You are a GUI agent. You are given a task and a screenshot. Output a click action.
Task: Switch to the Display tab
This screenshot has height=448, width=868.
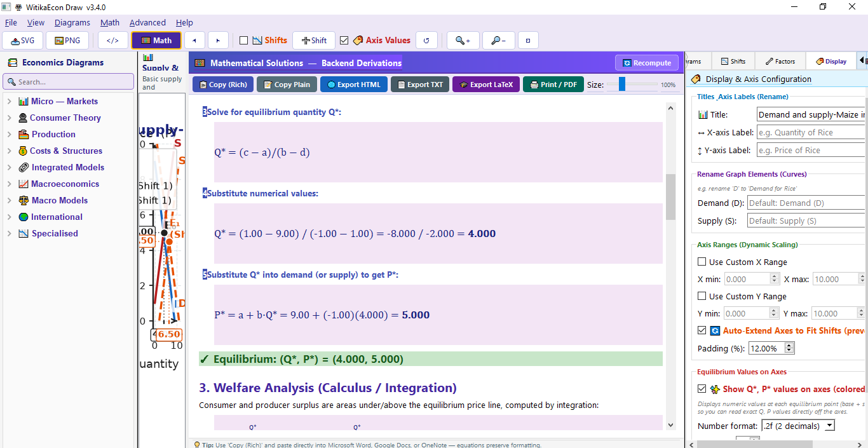coord(831,61)
